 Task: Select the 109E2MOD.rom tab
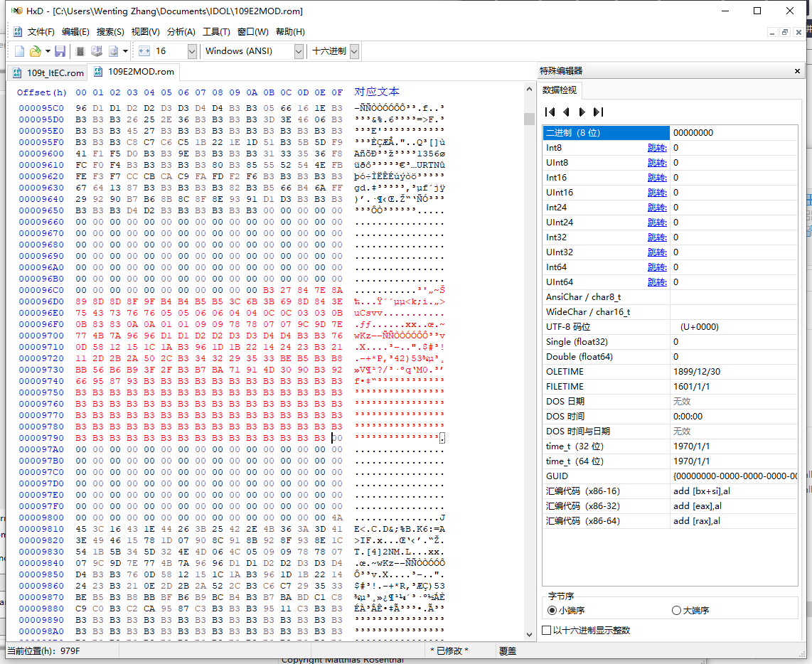[x=134, y=72]
